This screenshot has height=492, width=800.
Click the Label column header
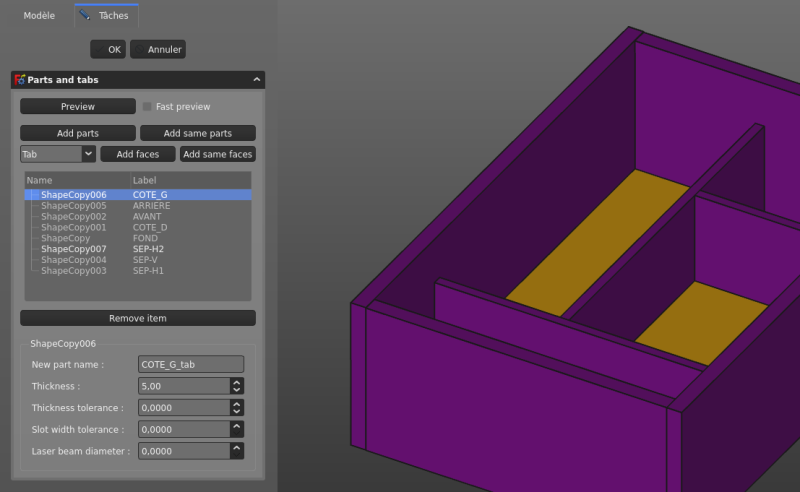click(x=191, y=180)
